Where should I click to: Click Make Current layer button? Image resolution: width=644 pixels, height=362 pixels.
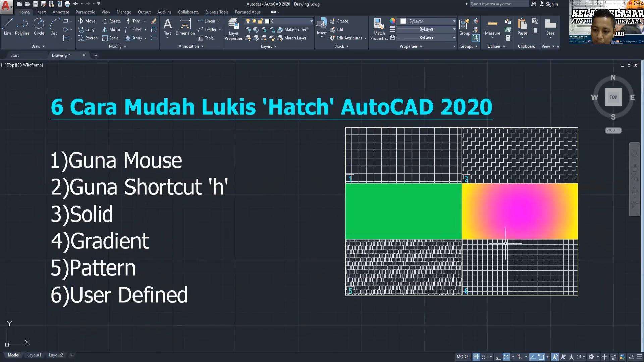click(293, 29)
